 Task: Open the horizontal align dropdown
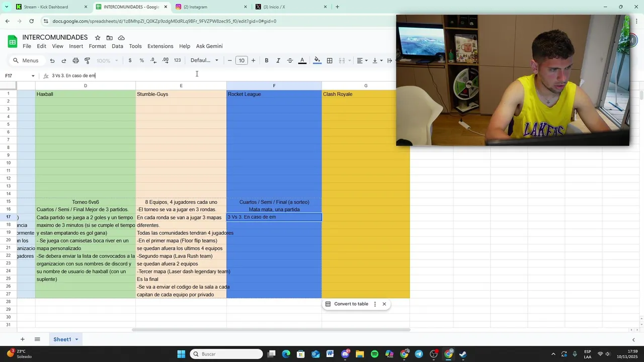[x=362, y=60]
